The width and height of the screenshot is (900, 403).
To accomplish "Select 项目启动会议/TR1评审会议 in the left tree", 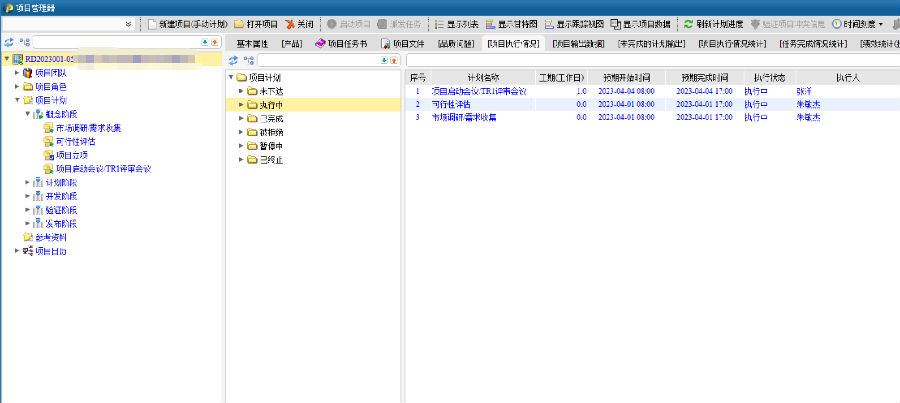I will click(x=103, y=169).
